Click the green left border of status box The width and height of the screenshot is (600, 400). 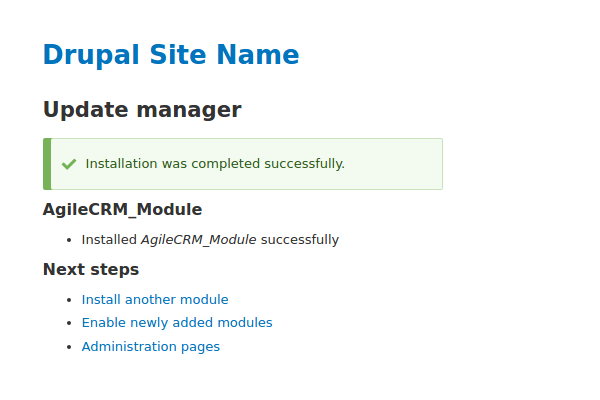tap(47, 164)
